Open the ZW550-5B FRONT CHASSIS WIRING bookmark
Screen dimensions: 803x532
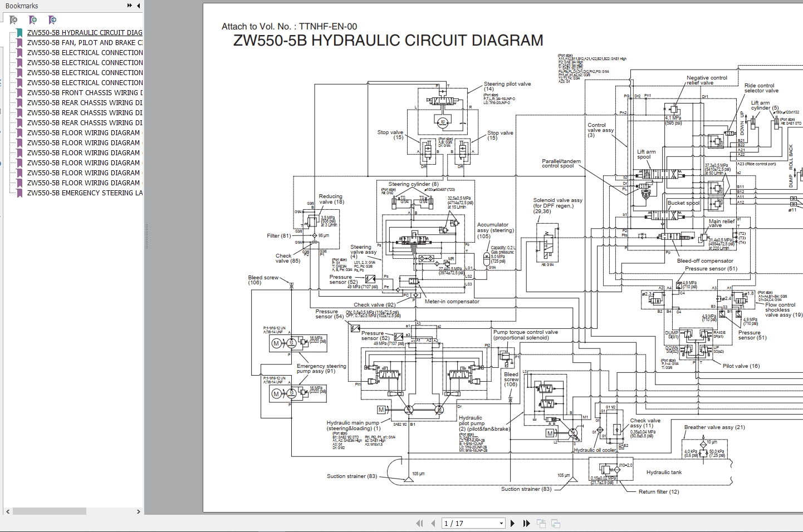tap(85, 93)
